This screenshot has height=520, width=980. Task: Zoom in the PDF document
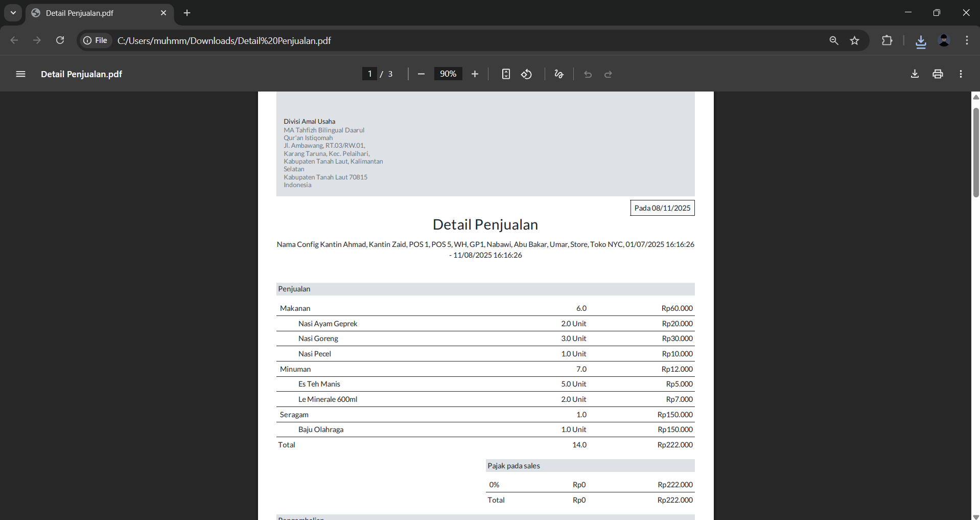475,74
